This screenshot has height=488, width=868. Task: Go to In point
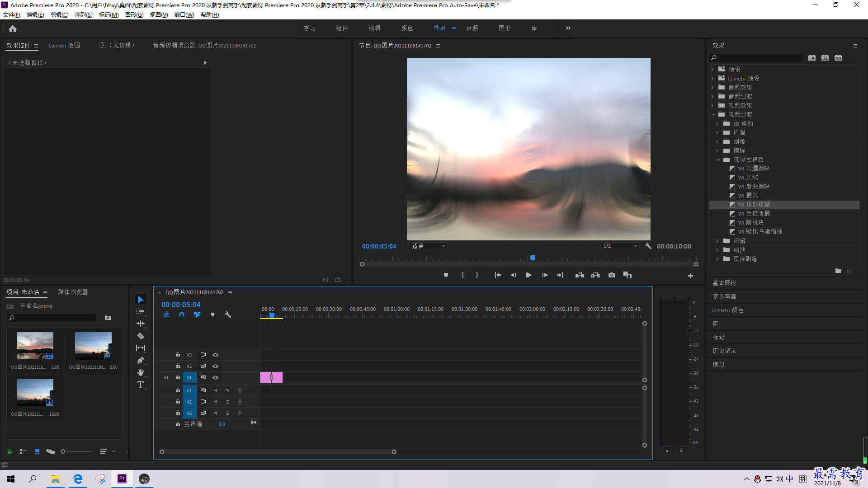[497, 275]
